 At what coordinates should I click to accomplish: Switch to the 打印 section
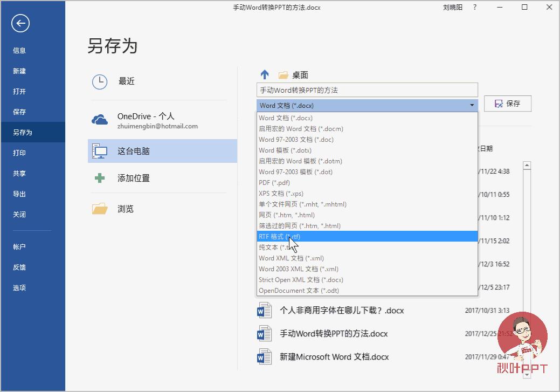20,153
